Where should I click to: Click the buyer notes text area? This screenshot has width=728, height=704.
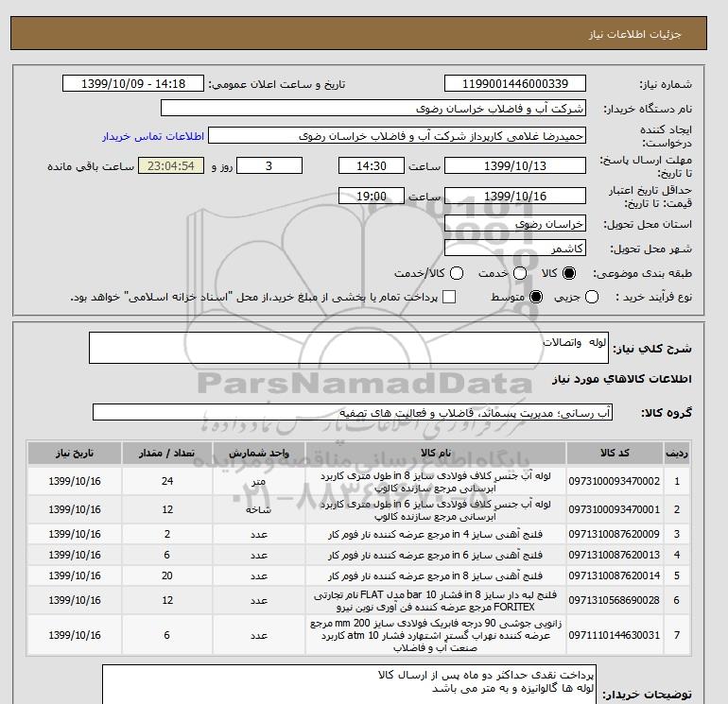(349, 684)
